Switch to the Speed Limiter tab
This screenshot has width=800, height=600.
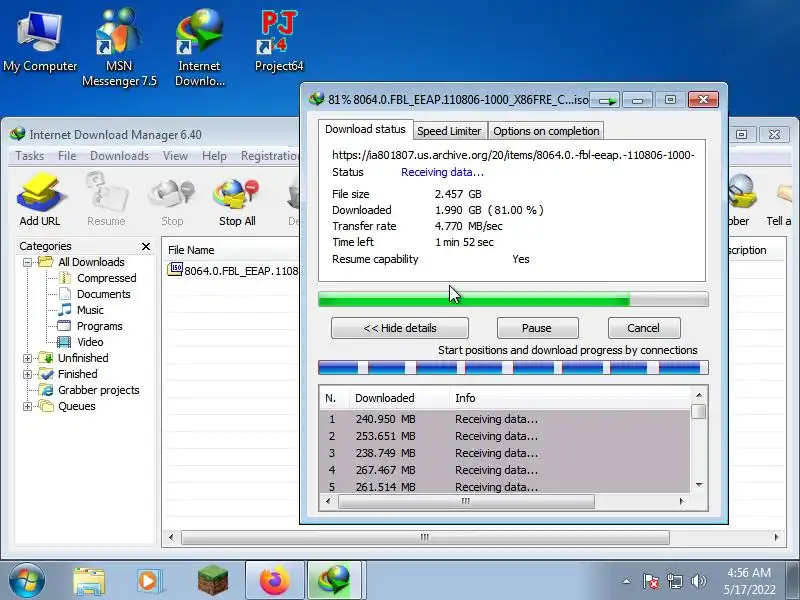pos(449,131)
